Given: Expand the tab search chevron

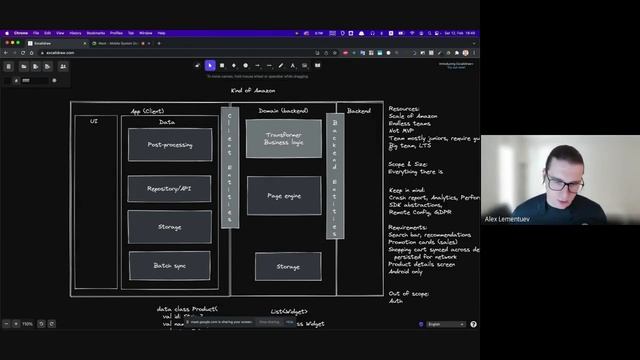Looking at the screenshot, I should click(x=474, y=43).
